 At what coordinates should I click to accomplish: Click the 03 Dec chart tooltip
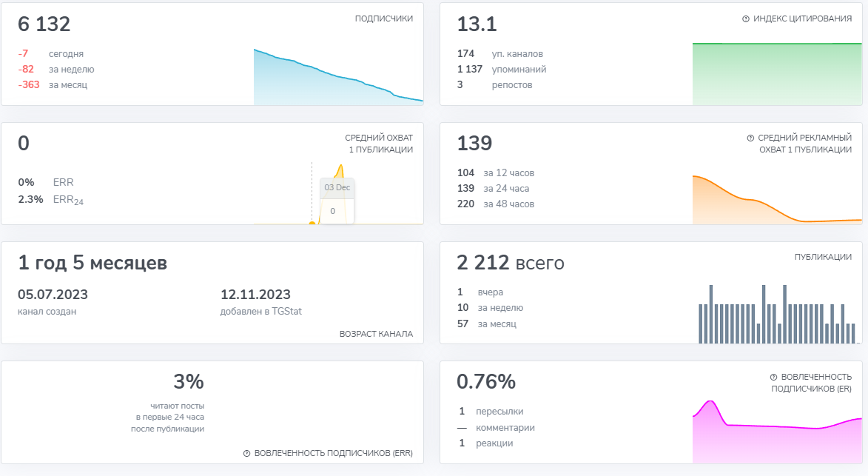337,199
